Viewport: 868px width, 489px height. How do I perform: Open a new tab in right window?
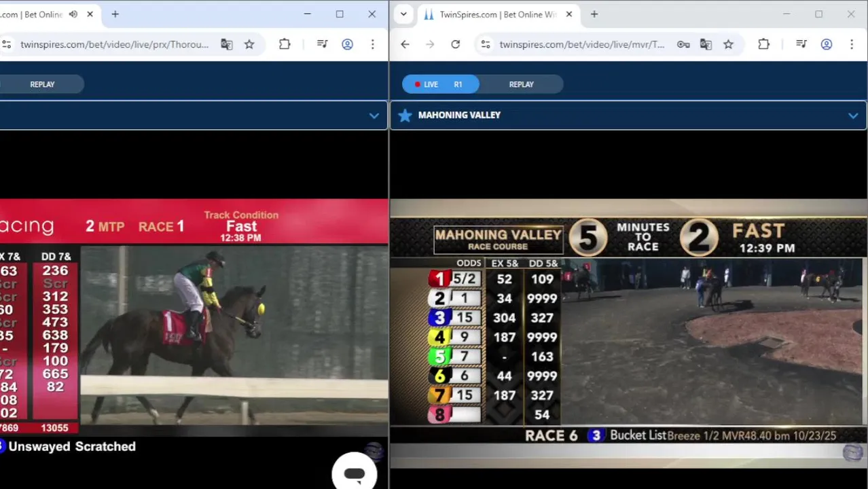[594, 14]
